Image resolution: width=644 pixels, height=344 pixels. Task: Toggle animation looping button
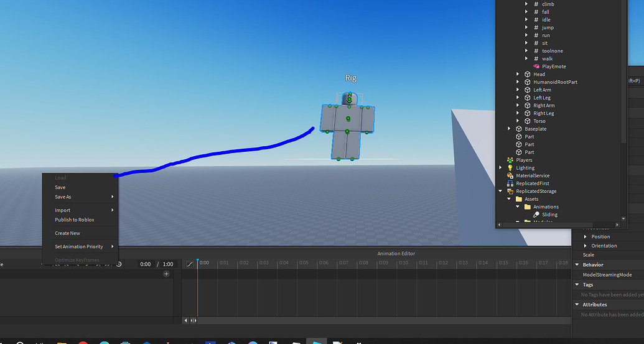point(119,264)
